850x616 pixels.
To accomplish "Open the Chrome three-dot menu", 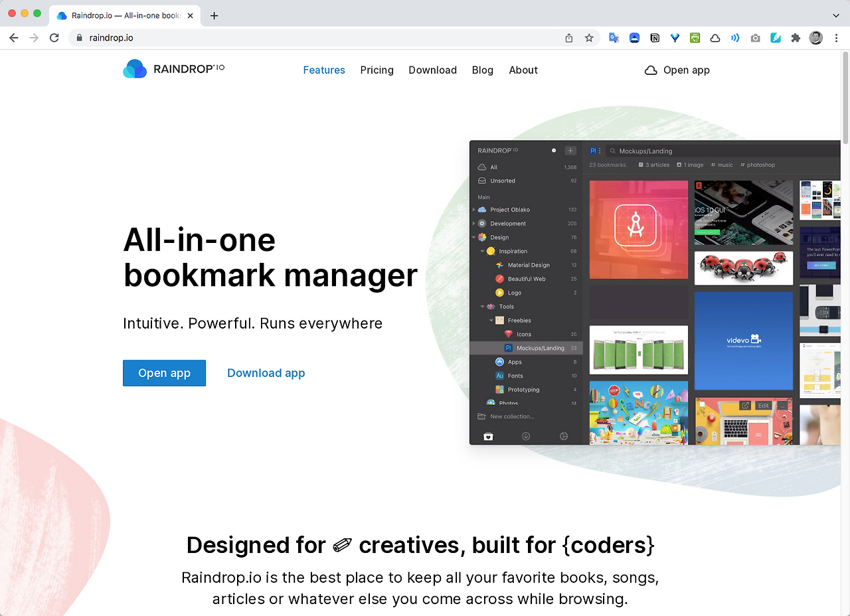I will 836,38.
